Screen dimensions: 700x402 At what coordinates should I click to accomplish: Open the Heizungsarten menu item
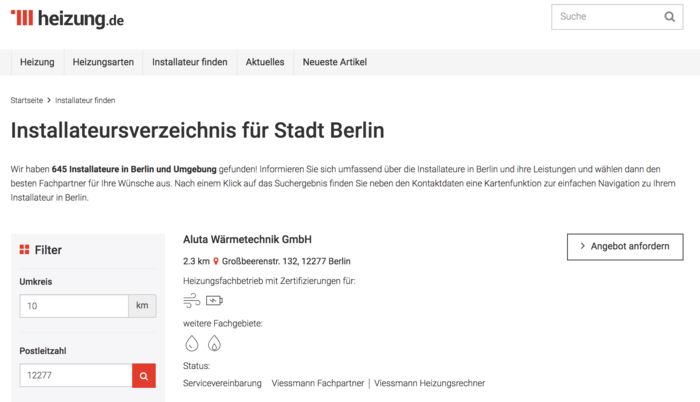pyautogui.click(x=103, y=62)
